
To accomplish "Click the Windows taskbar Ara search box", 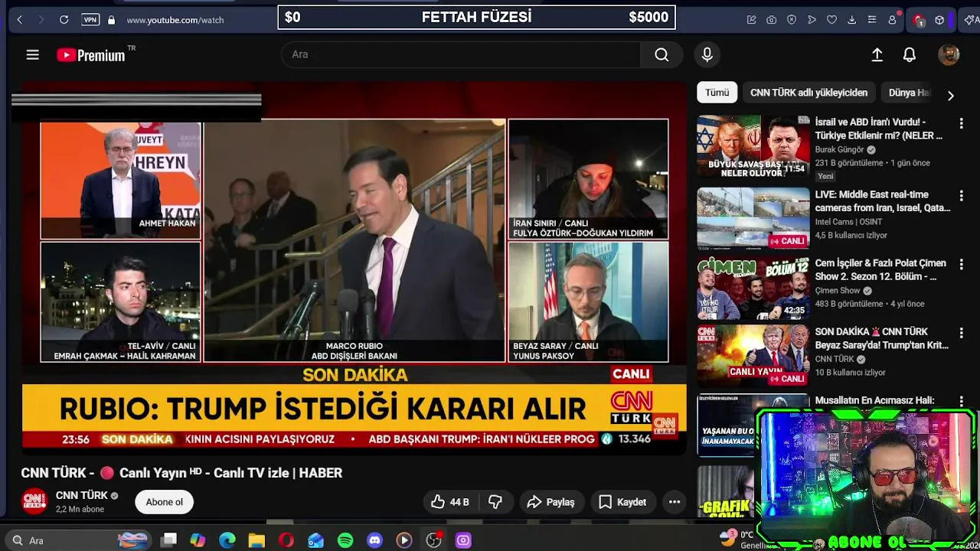I will (79, 540).
